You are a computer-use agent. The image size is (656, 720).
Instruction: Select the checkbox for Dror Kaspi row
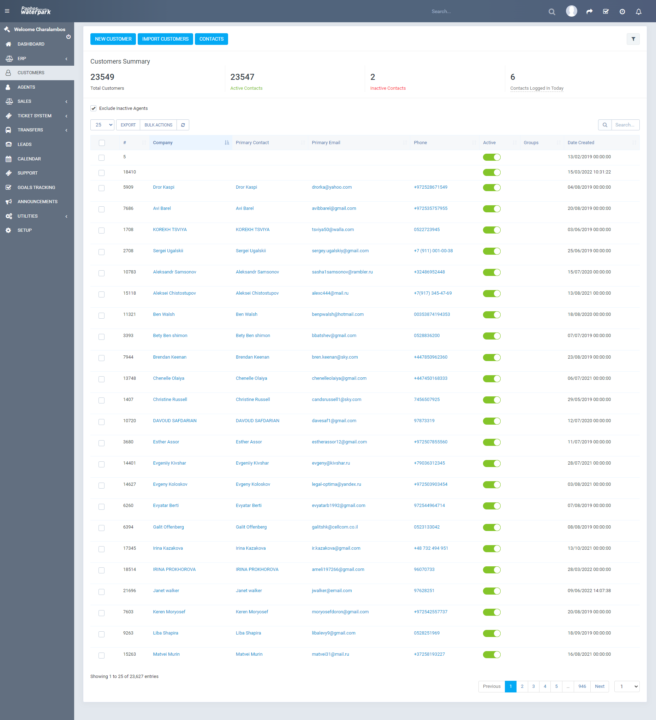pos(101,188)
